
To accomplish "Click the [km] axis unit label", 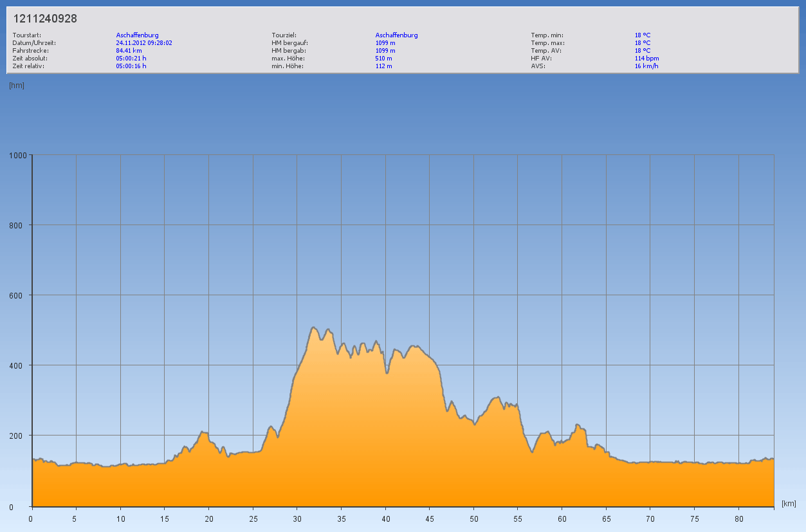I will click(x=789, y=503).
